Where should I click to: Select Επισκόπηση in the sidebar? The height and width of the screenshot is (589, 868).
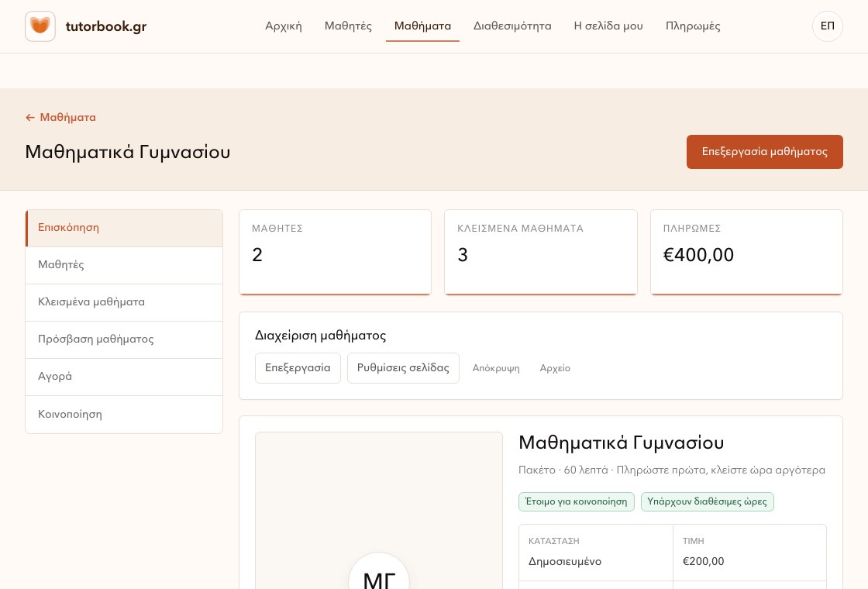(124, 228)
